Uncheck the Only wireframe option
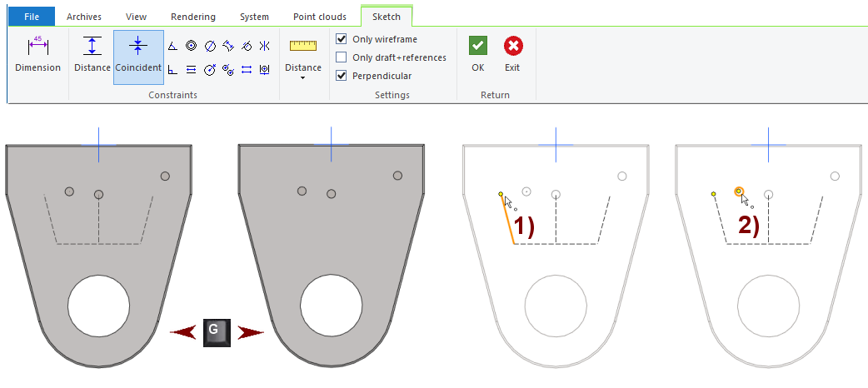The height and width of the screenshot is (388, 868). (341, 39)
